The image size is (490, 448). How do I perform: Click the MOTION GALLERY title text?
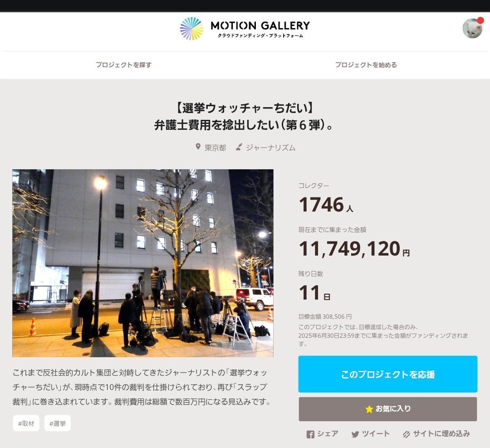click(x=260, y=25)
